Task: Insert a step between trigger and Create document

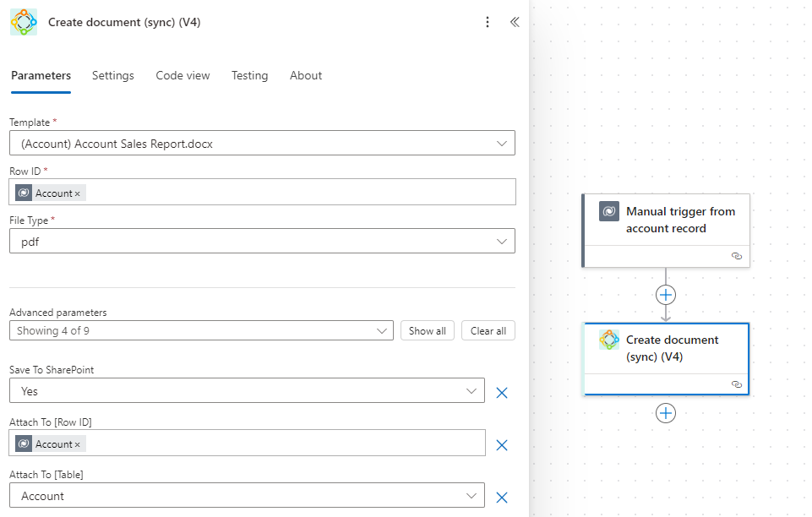Action: coord(666,295)
